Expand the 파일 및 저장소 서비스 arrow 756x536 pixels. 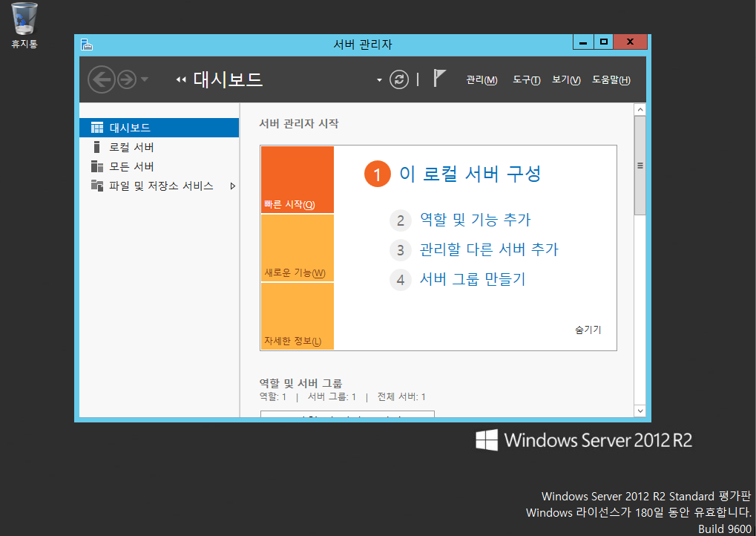tap(233, 186)
